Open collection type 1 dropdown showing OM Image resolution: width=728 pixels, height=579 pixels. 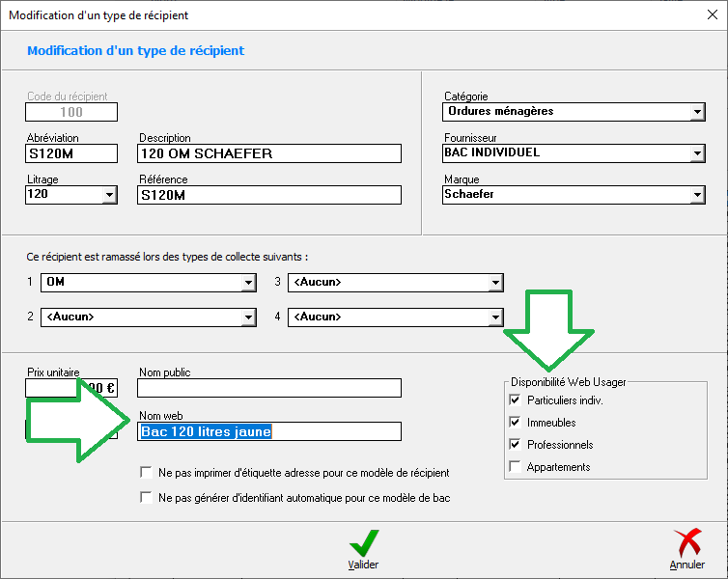click(248, 283)
